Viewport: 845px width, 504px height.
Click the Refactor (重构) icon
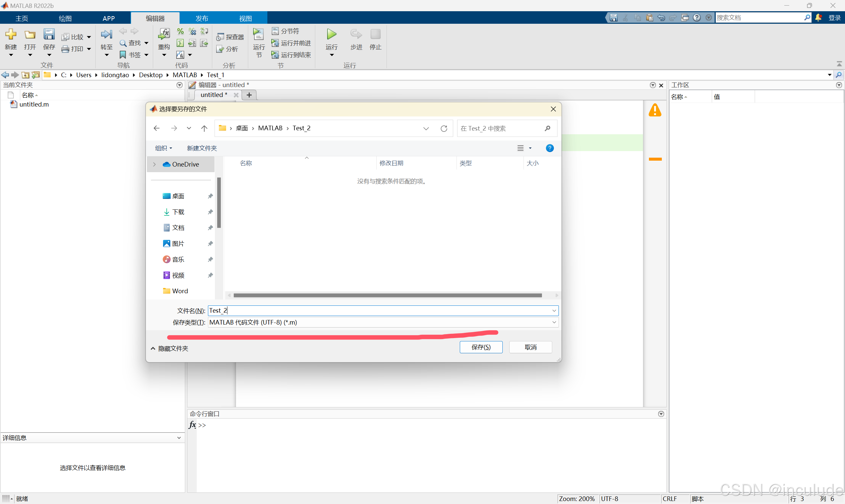(x=164, y=34)
